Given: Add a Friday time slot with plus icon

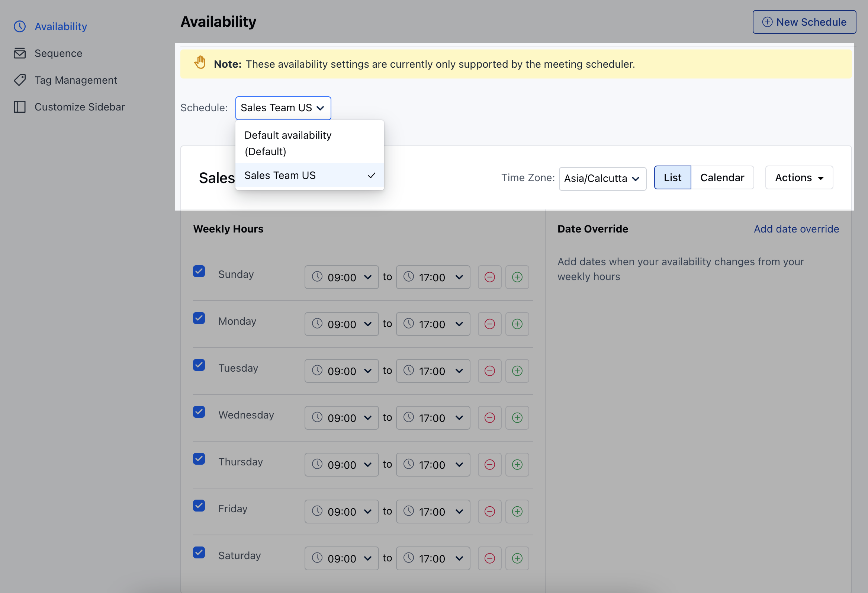Looking at the screenshot, I should coord(517,511).
